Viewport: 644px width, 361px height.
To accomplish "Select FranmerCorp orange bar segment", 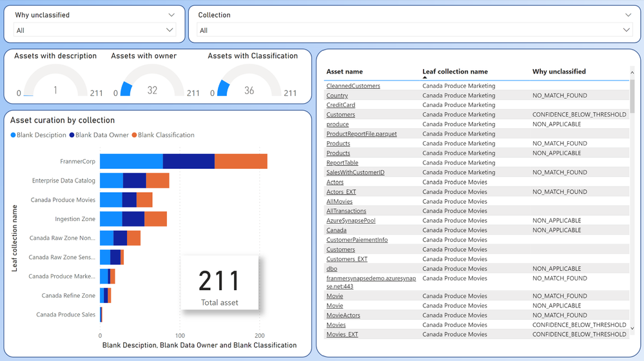I will (240, 161).
